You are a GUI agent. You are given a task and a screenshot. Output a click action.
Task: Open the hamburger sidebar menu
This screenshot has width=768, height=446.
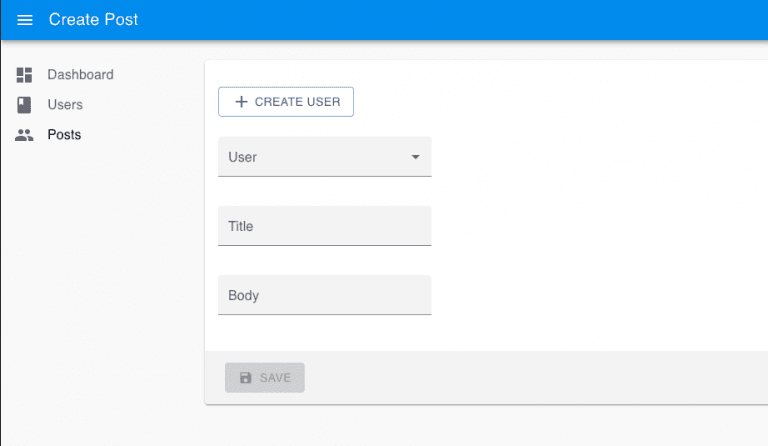[x=25, y=20]
